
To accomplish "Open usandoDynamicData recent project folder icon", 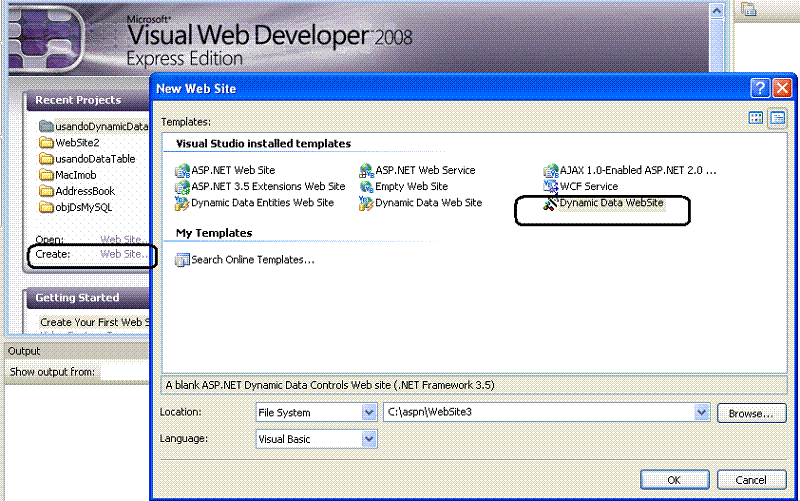I will tap(46, 126).
